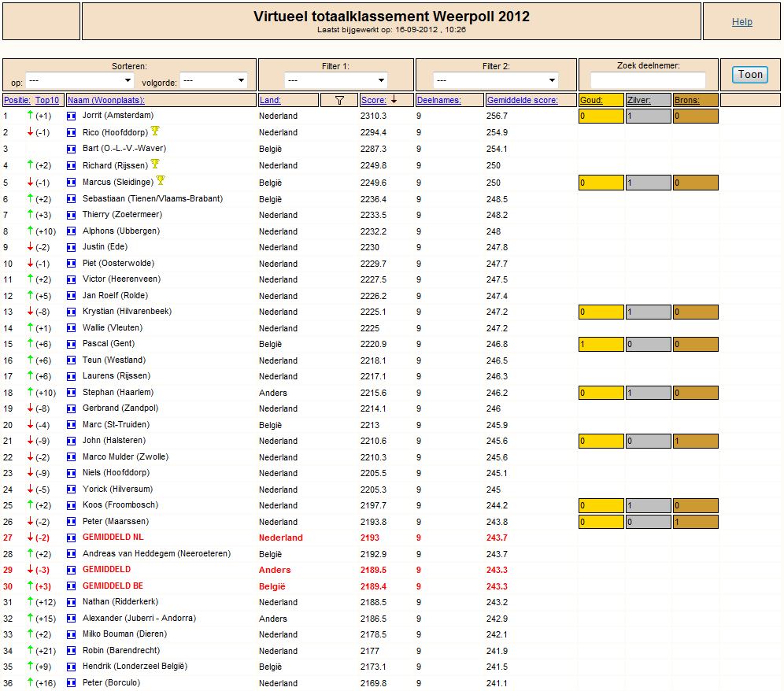Open the 'volgorde' sort order dropdown
Viewport: 784px width, 691px height.
(213, 80)
